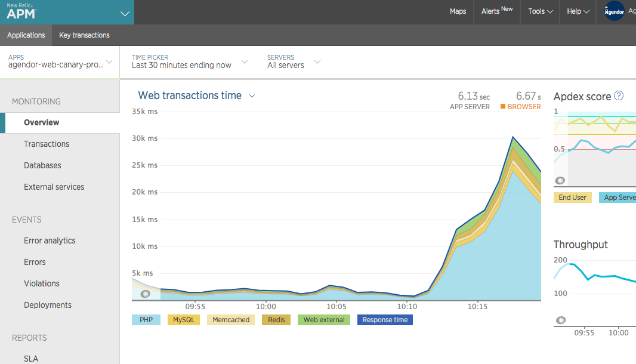
Task: Toggle the PHP legend series
Action: pyautogui.click(x=146, y=320)
